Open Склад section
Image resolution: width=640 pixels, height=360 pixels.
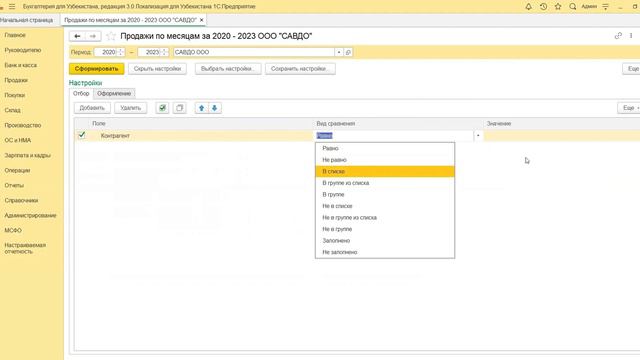[x=12, y=110]
